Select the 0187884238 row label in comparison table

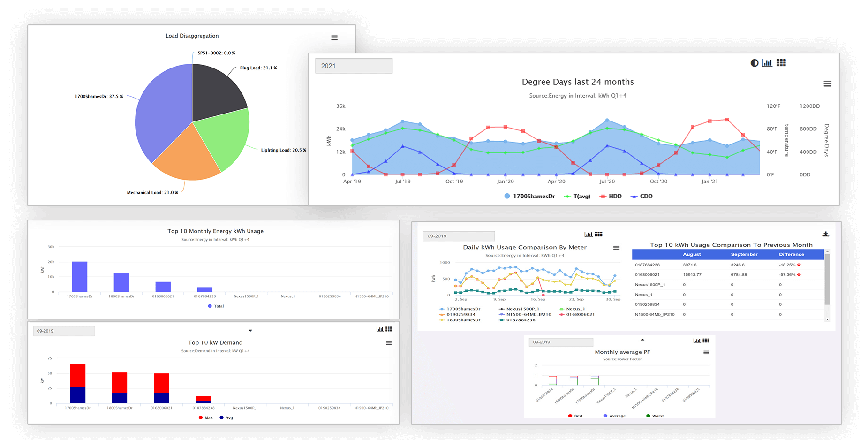[647, 265]
